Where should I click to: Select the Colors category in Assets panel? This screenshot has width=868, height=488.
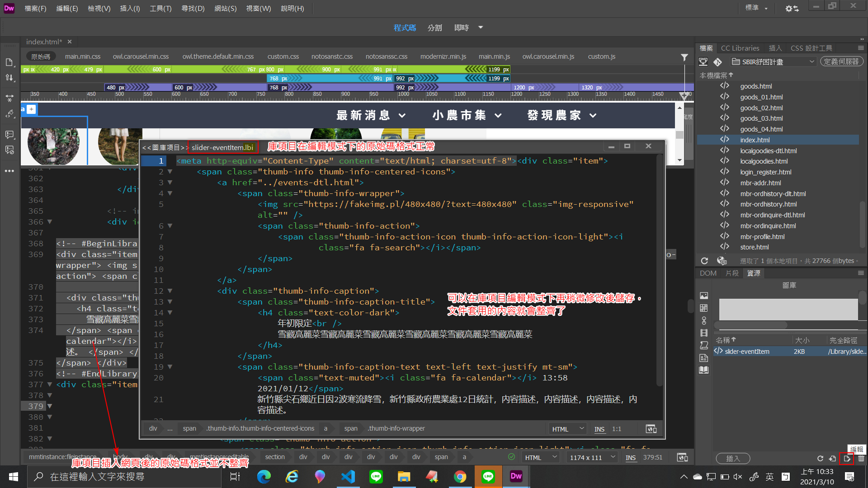(x=704, y=308)
